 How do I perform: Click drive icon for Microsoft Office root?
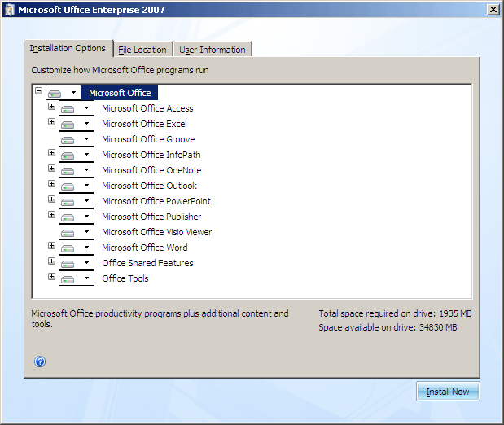pyautogui.click(x=55, y=94)
